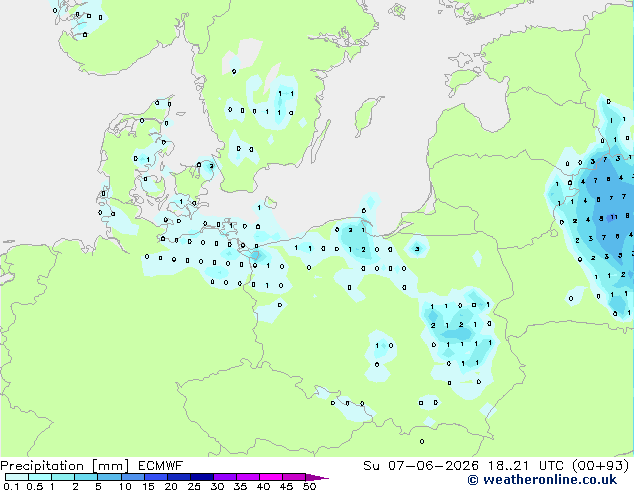This screenshot has height=490, width=634.
Task: Click the "11" precipitation value on map
Action: click(x=614, y=217)
